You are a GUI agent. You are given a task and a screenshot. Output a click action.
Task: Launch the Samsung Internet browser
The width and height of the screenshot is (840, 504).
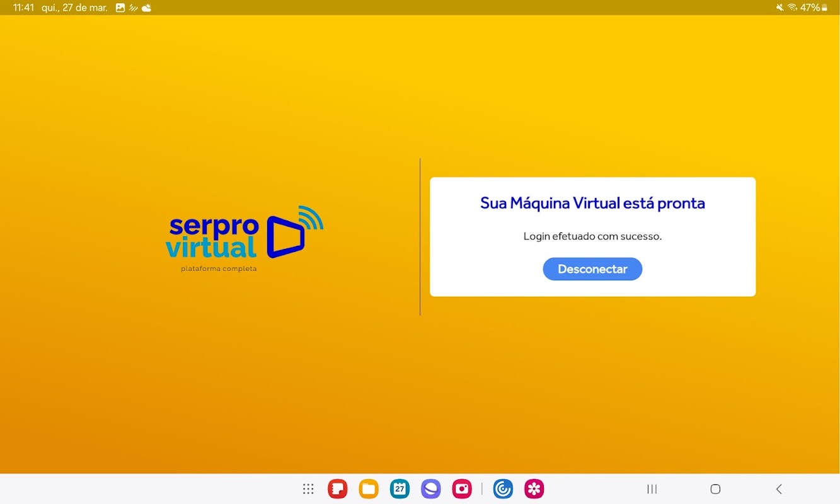[431, 489]
